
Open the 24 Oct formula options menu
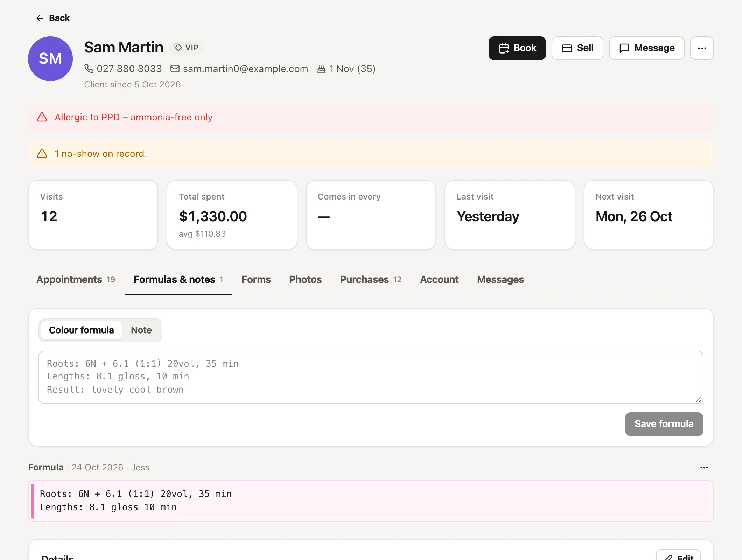[x=704, y=468]
